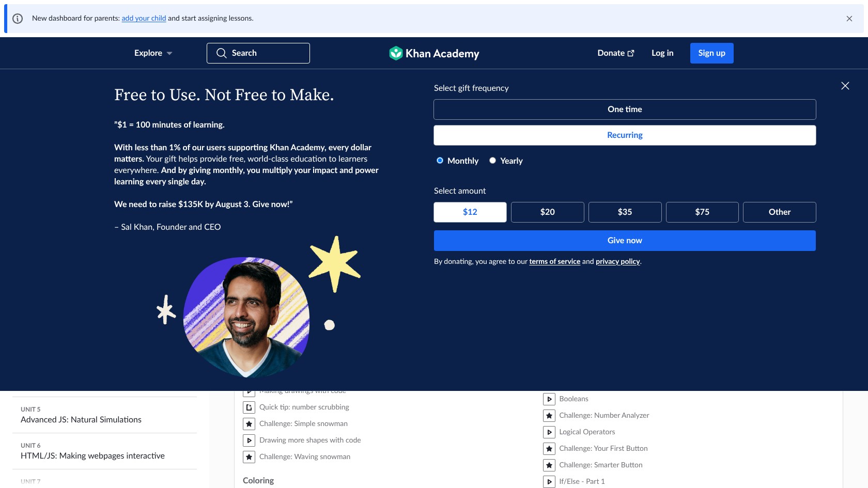
Task: Click the play icon beside Drawing more shapes with code
Action: 249,440
